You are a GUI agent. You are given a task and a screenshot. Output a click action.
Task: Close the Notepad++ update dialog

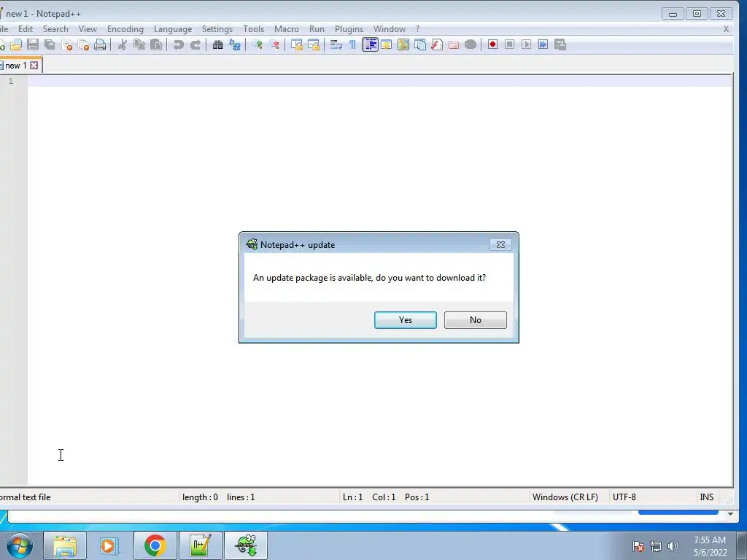tap(500, 245)
